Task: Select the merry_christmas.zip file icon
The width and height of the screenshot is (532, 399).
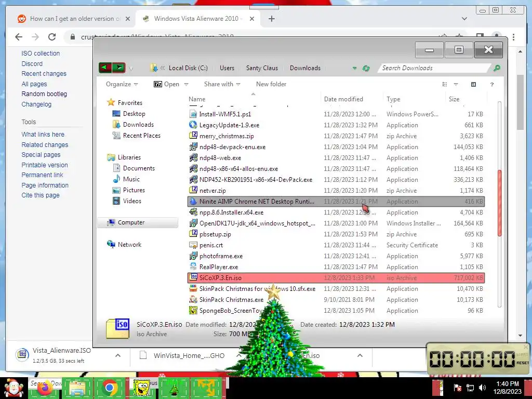Action: [193, 136]
